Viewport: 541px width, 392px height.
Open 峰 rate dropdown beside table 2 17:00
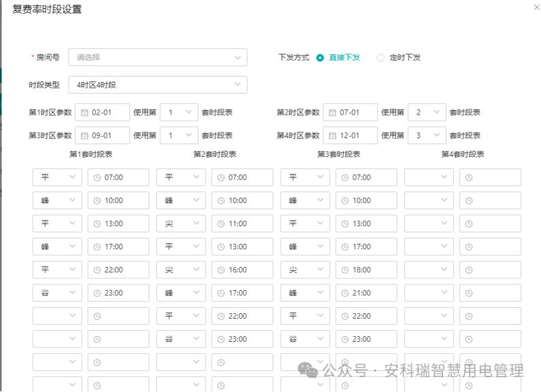(x=181, y=293)
